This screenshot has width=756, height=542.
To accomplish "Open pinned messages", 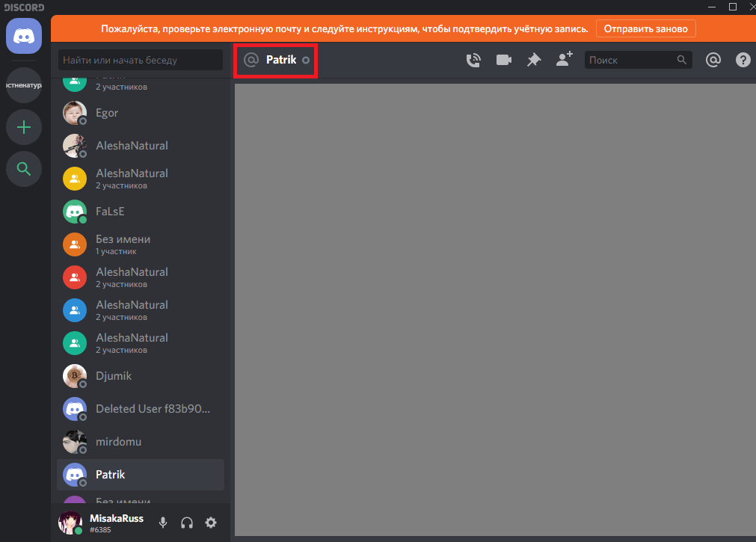I will [x=533, y=61].
